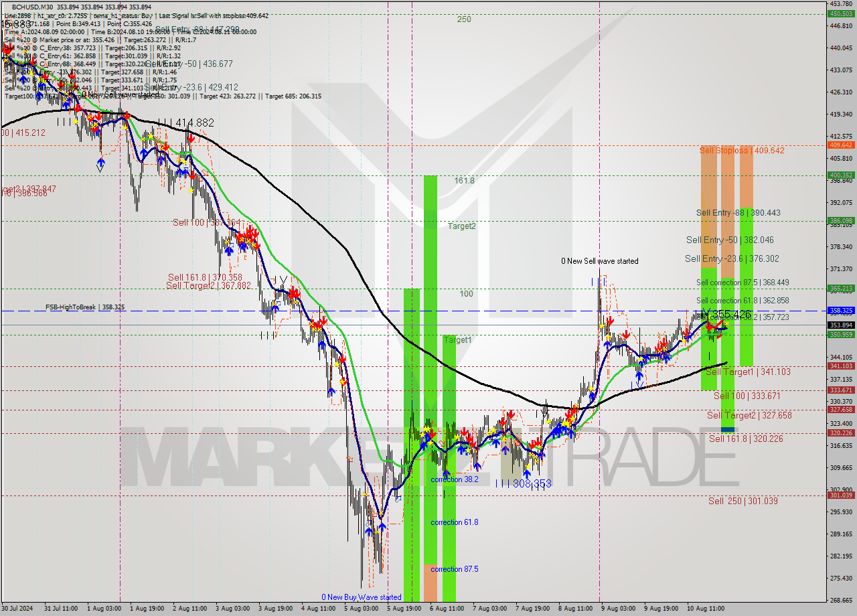Click the green 350.959 price tag
857x616 pixels.
[x=841, y=334]
